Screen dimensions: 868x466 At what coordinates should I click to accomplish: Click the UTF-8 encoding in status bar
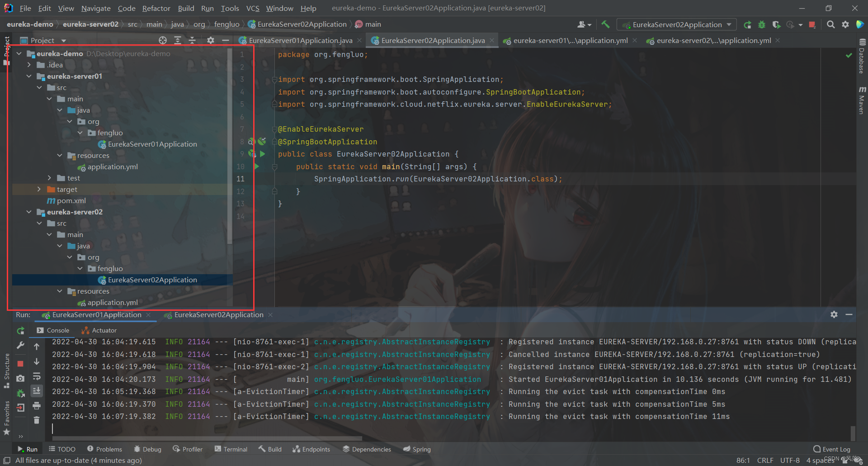click(790, 460)
